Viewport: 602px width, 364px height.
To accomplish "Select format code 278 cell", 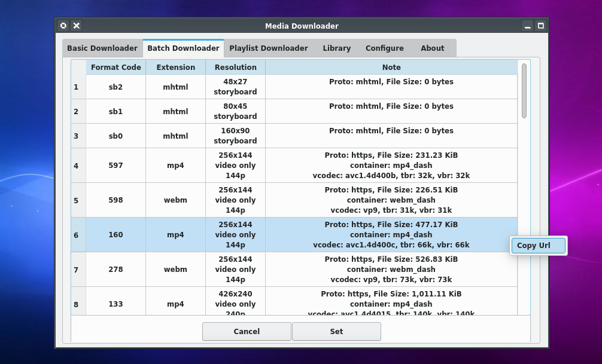I will point(115,269).
